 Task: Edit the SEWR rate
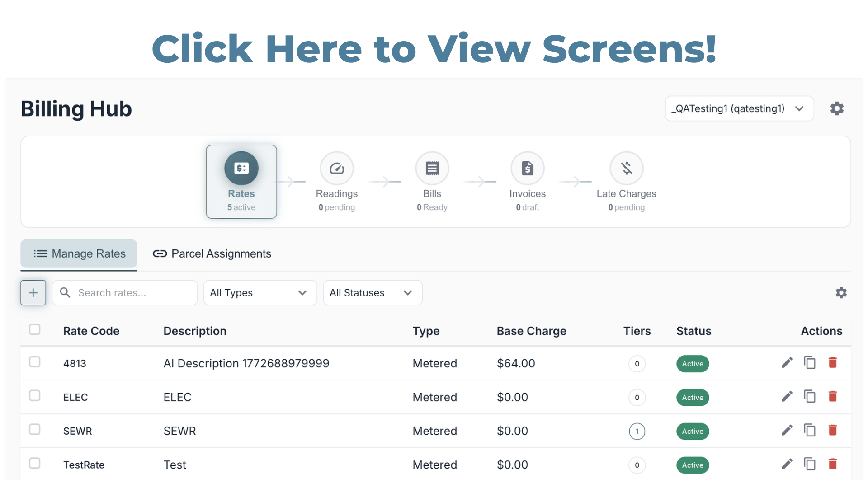787,430
